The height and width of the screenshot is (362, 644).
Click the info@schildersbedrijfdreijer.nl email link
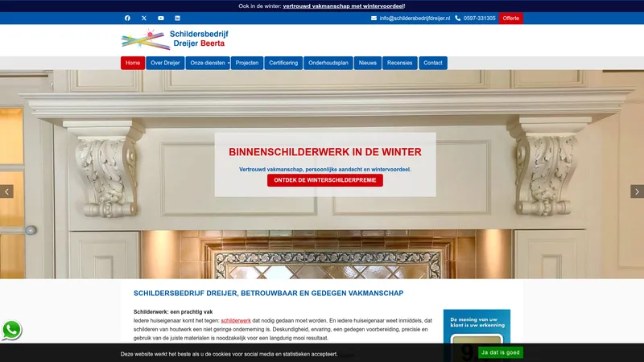415,18
